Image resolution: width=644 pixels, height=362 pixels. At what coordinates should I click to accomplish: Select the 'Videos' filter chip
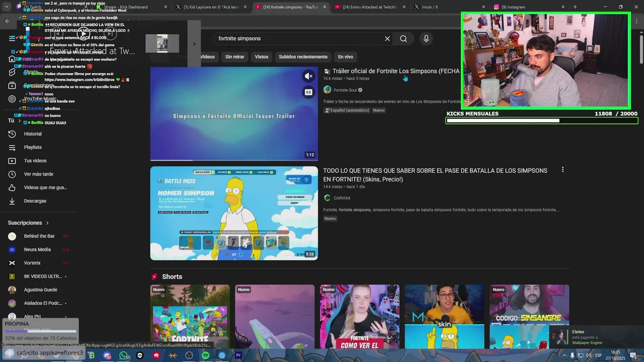coord(207,57)
